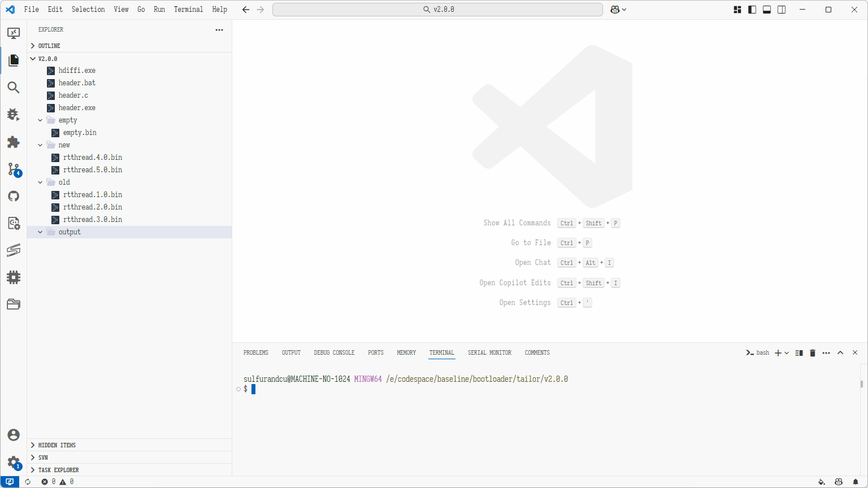Open the Search view in activity bar
The image size is (868, 488).
tap(14, 88)
